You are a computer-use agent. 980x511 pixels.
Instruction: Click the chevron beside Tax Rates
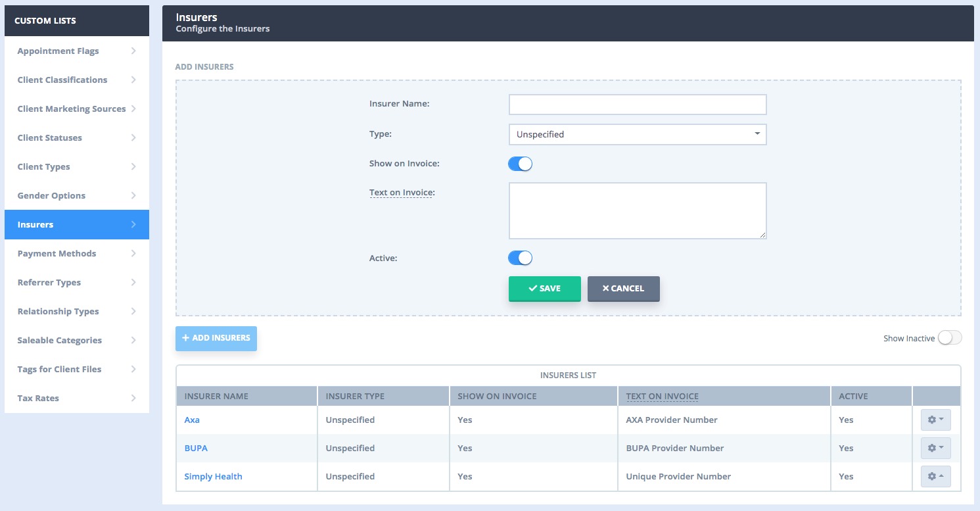133,398
